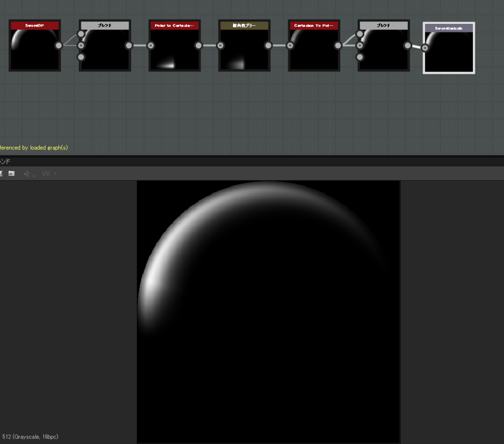Viewport: 504px width, 444px height.
Task: Click the Polar to Cartesian output connector
Action: coord(199,46)
